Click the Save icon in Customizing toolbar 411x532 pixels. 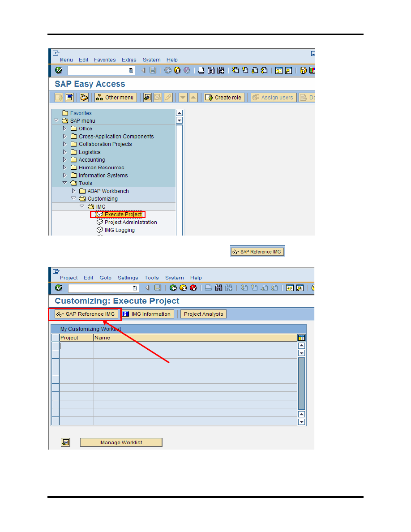158,288
